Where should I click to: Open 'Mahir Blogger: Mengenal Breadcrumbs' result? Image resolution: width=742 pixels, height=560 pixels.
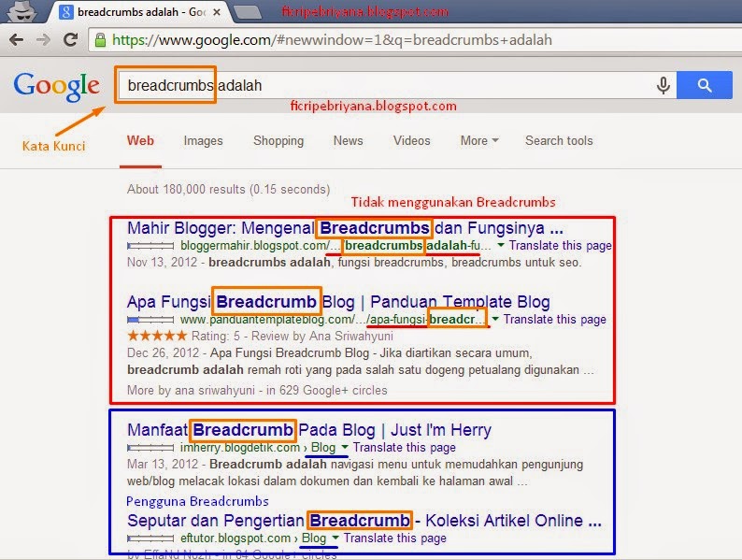345,228
